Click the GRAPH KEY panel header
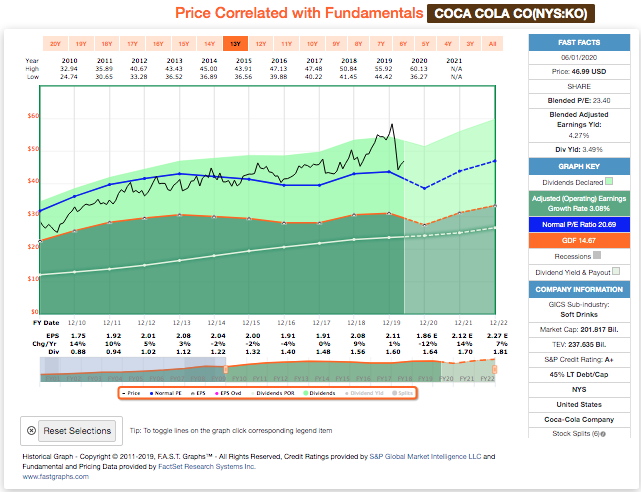 [x=579, y=166]
